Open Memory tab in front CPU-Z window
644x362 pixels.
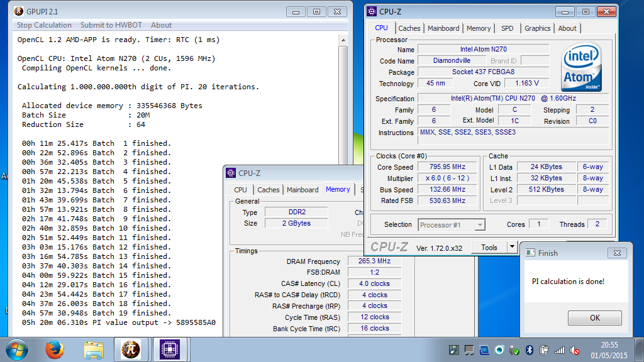[x=479, y=28]
